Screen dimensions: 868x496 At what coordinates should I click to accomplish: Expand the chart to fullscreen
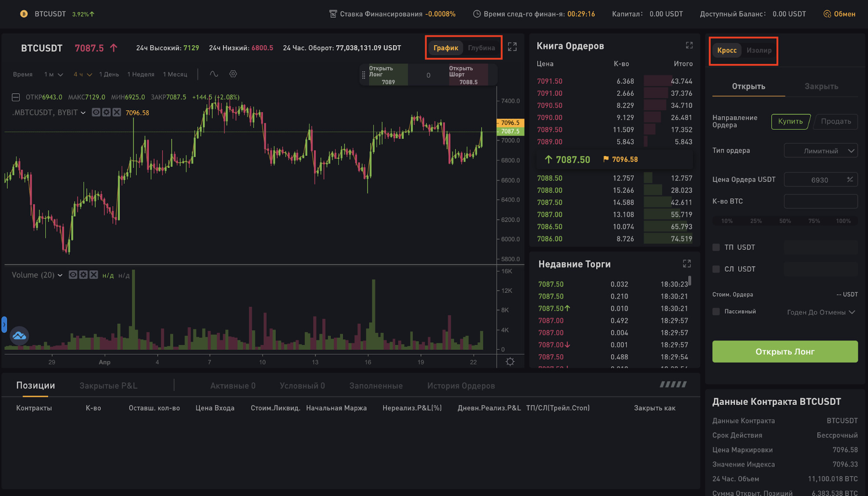pyautogui.click(x=512, y=47)
